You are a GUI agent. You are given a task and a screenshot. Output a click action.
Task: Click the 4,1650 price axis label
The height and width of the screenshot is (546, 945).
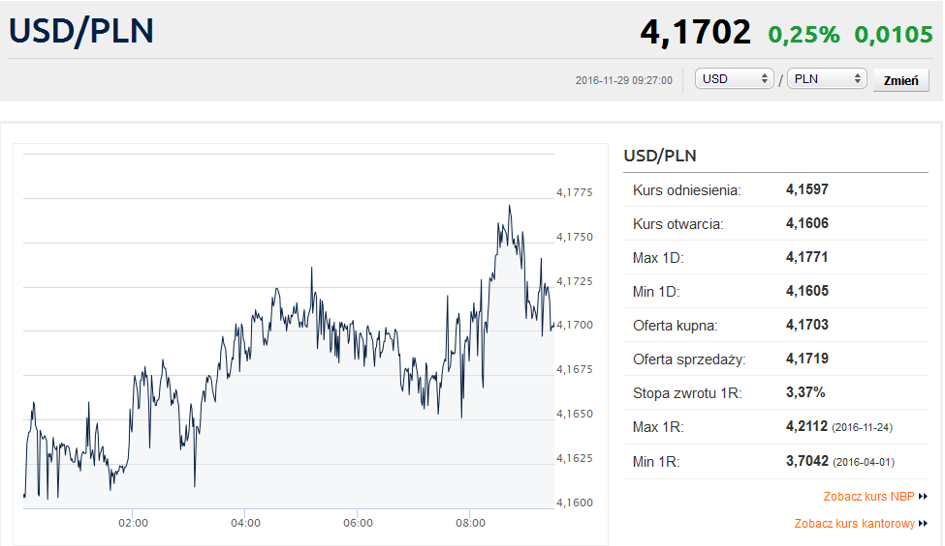(x=574, y=413)
